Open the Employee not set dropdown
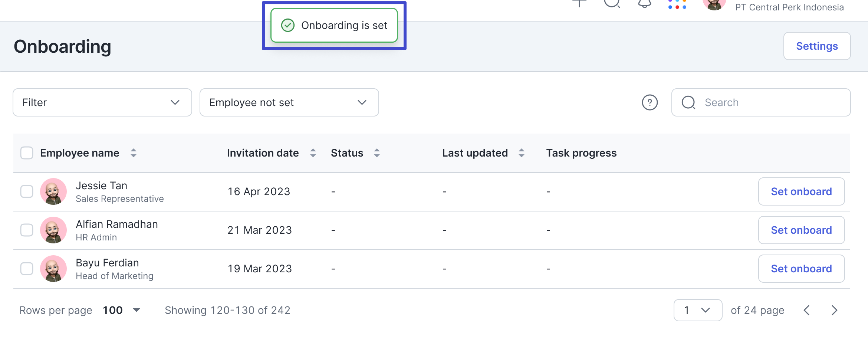Image resolution: width=868 pixels, height=338 pixels. coord(289,102)
